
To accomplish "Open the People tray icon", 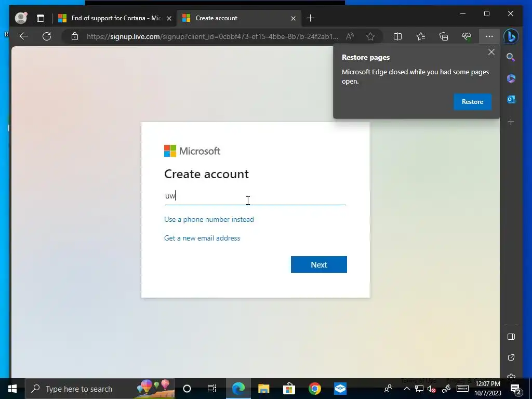I will point(388,389).
